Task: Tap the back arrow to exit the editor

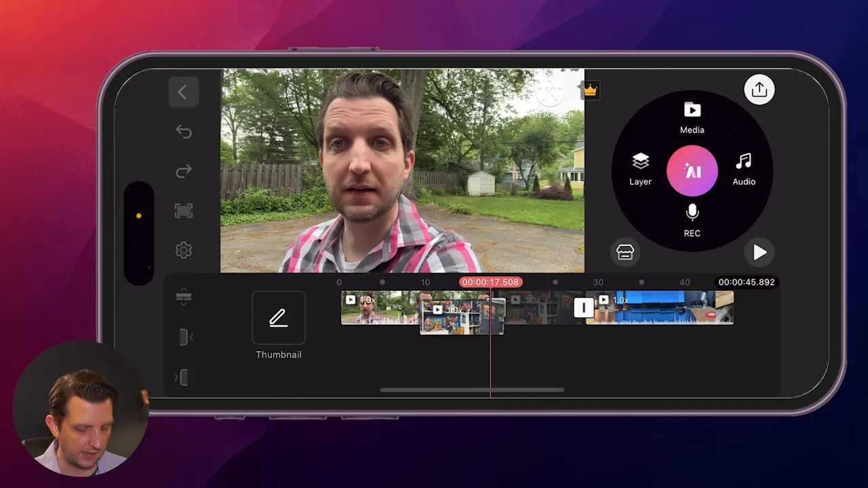Action: 183,92
